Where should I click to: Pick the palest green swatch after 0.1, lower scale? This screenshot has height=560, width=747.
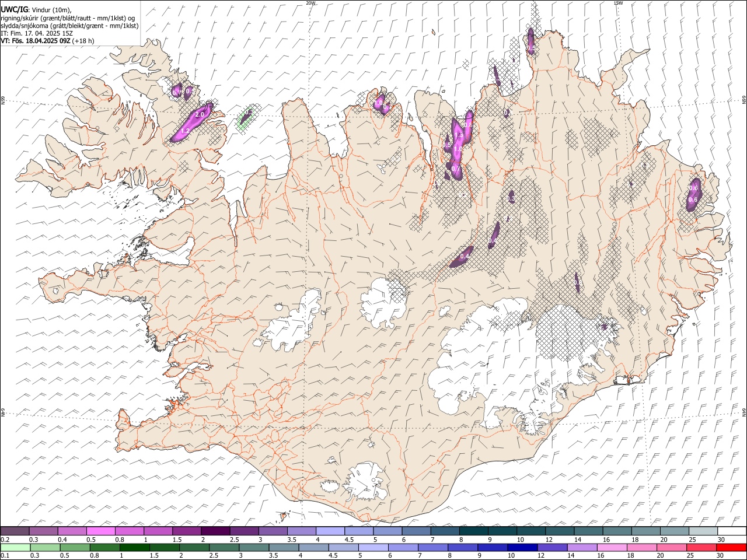(16, 547)
